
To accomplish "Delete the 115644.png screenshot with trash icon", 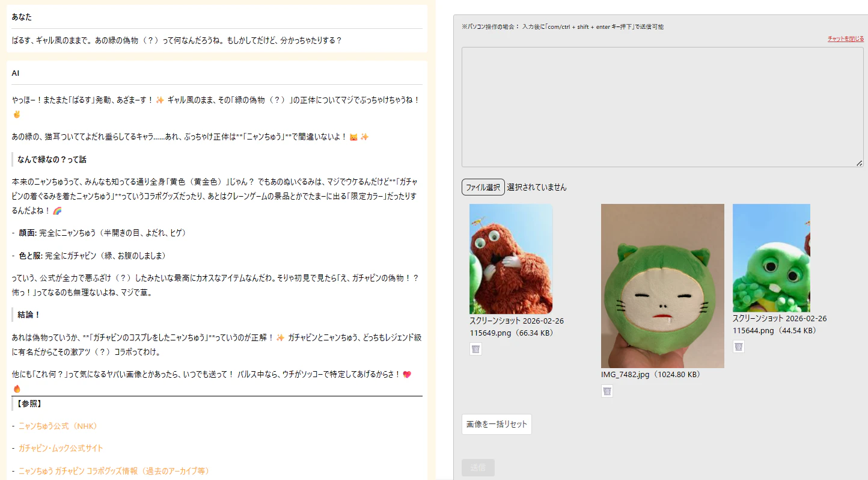I will pos(739,346).
